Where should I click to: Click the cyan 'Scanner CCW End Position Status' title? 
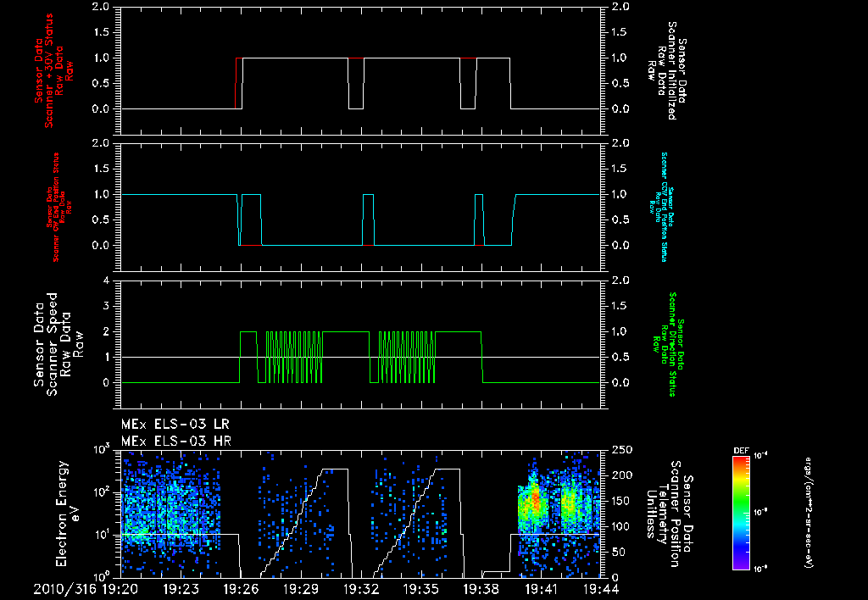(661, 207)
